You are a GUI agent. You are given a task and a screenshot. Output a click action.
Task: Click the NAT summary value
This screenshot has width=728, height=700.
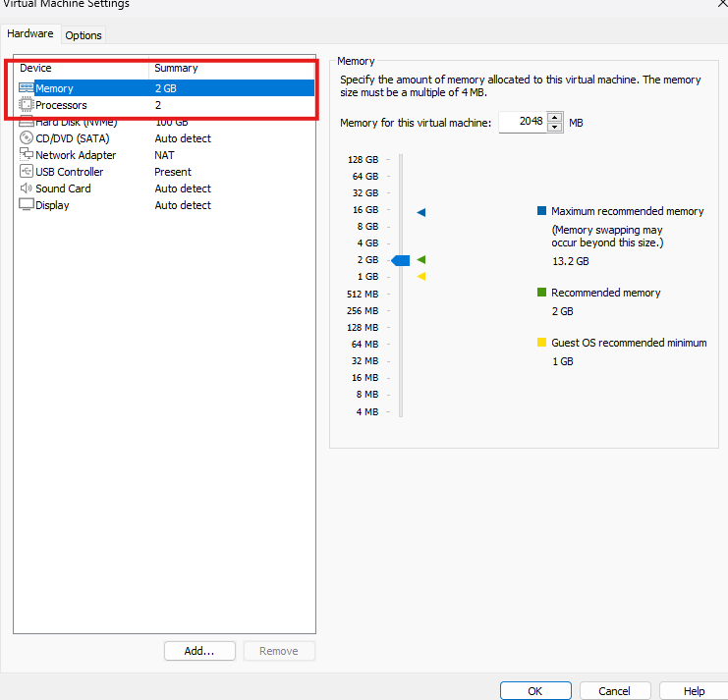[164, 155]
